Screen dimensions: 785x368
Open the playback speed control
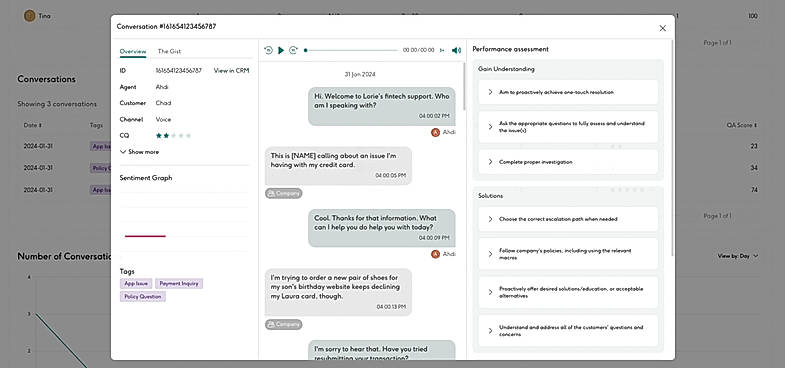click(442, 50)
